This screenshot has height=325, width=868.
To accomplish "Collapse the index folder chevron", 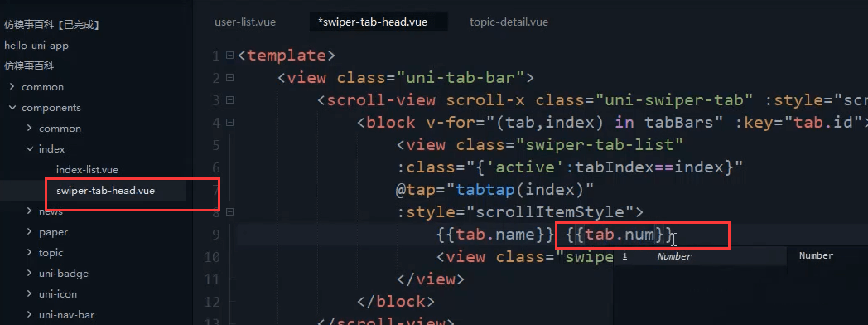I will tap(29, 149).
